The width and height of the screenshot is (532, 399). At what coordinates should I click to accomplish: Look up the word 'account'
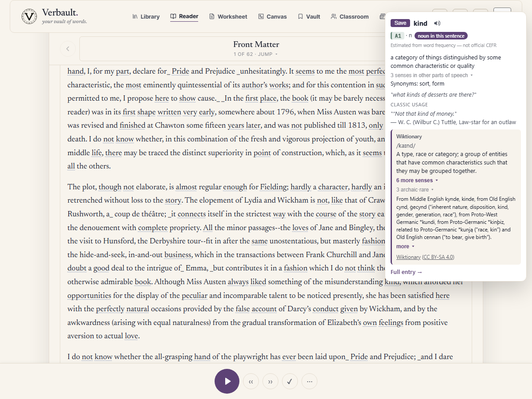(264, 309)
